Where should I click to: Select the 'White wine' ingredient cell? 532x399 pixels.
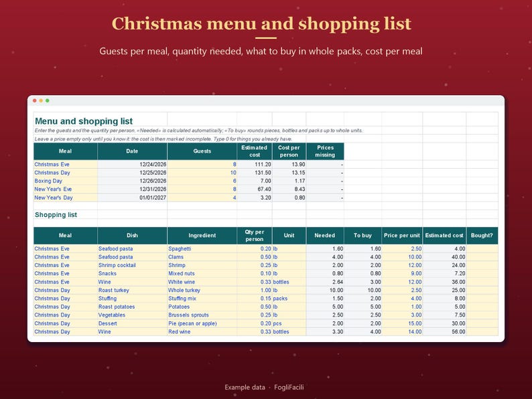pos(202,282)
